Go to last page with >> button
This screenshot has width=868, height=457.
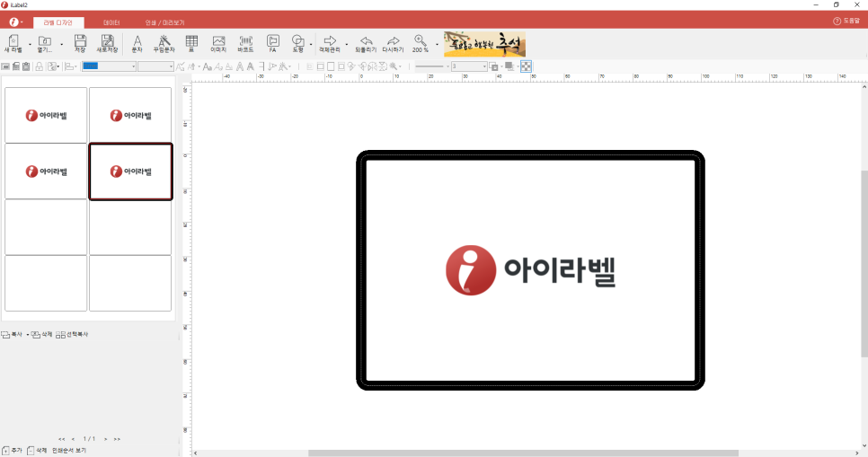click(x=117, y=439)
